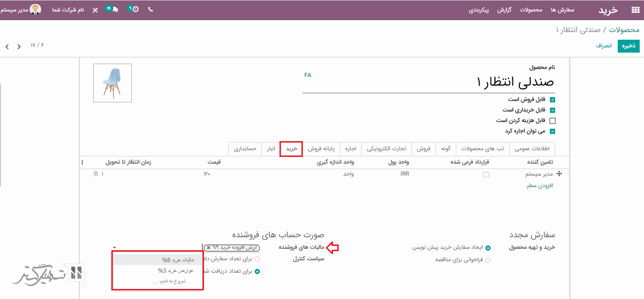Viewport: 644px width, 299px height.
Task: Click the debug tools wrench icon
Action: point(95,10)
